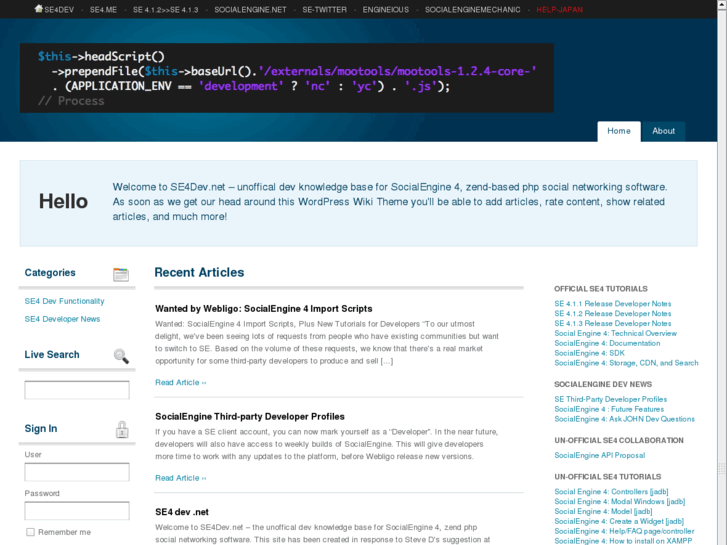Click the Sign In padlock icon
727x545 pixels.
pos(122,430)
